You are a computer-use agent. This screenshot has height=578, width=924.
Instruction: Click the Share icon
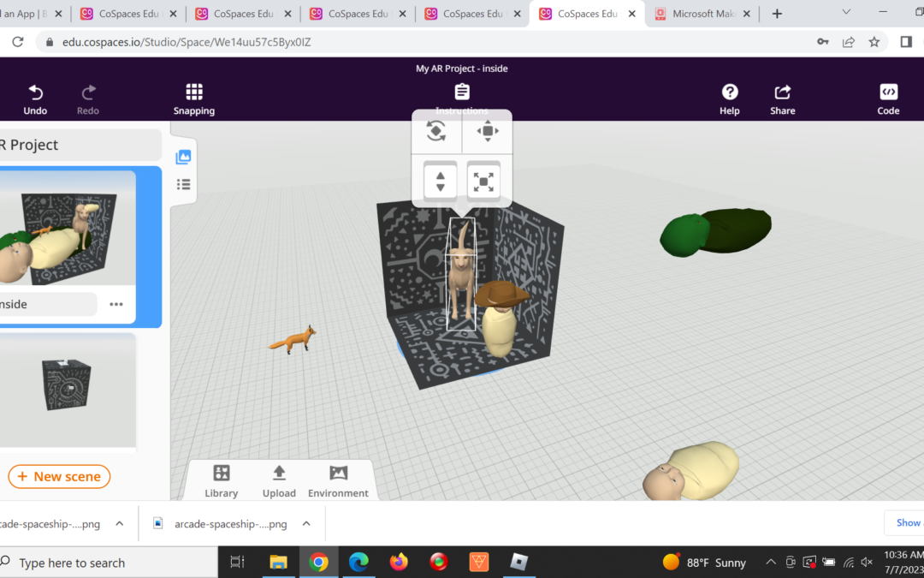(783, 92)
